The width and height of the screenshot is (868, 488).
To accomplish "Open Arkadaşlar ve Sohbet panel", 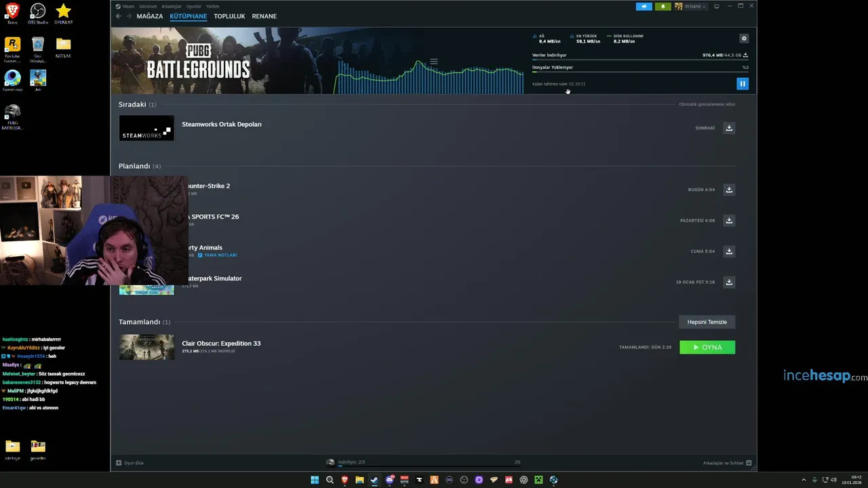I will tap(727, 463).
